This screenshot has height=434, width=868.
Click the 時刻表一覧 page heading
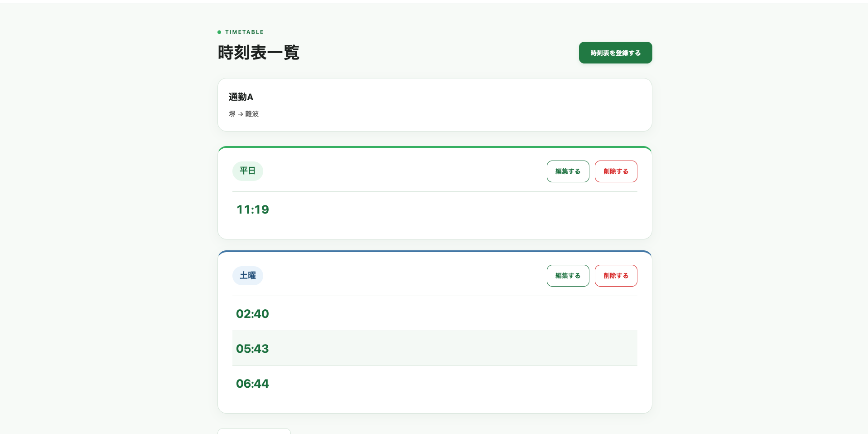coord(259,53)
